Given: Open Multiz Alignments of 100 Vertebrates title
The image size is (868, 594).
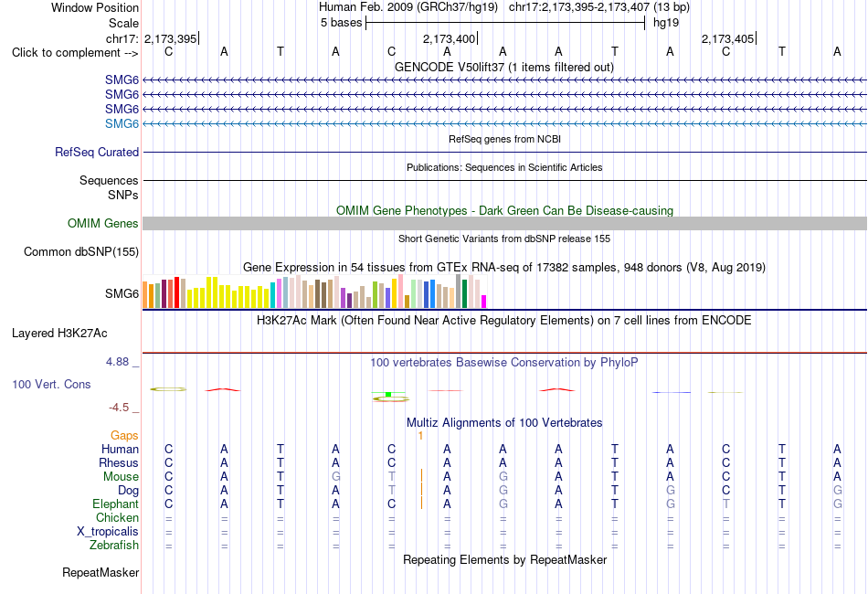Looking at the screenshot, I should point(504,422).
